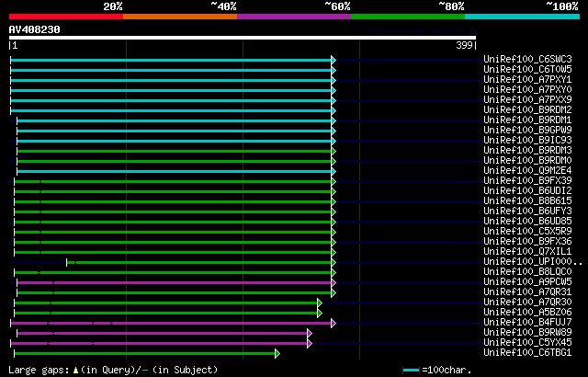Select the UniRef100_B9GPW9 label
588x377 pixels.
(x=527, y=131)
